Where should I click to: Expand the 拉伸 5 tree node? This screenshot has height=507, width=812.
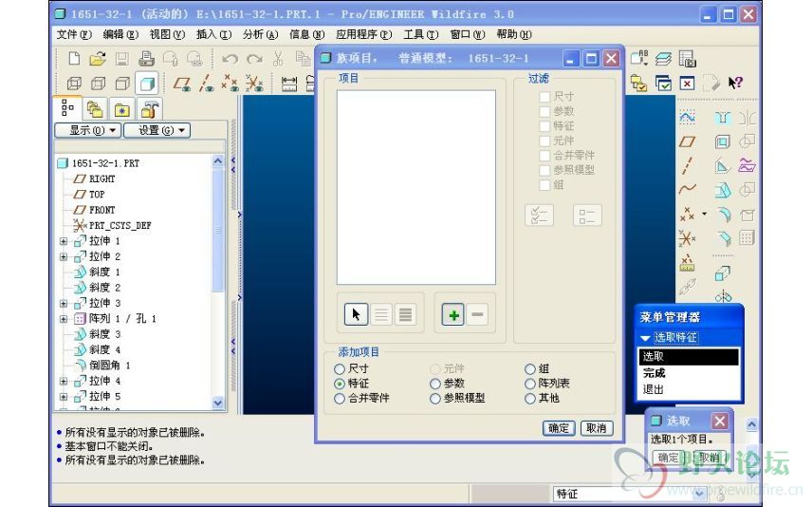pos(64,397)
